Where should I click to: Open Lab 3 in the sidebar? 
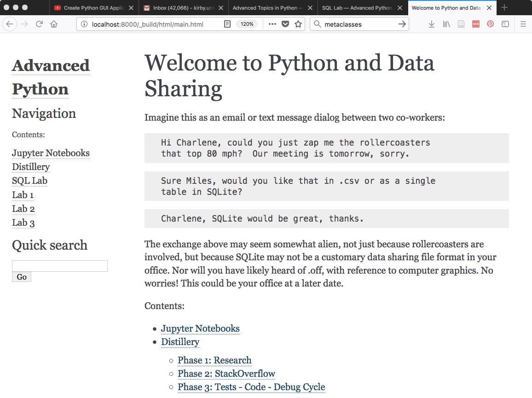click(x=23, y=223)
